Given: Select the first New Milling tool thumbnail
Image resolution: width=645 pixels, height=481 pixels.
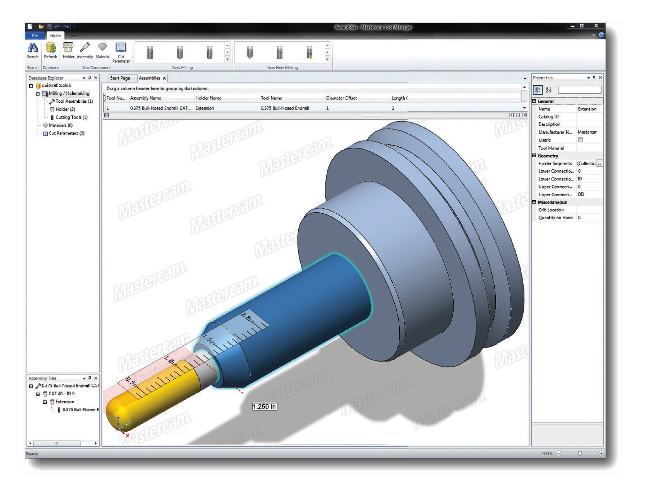Looking at the screenshot, I should 150,53.
